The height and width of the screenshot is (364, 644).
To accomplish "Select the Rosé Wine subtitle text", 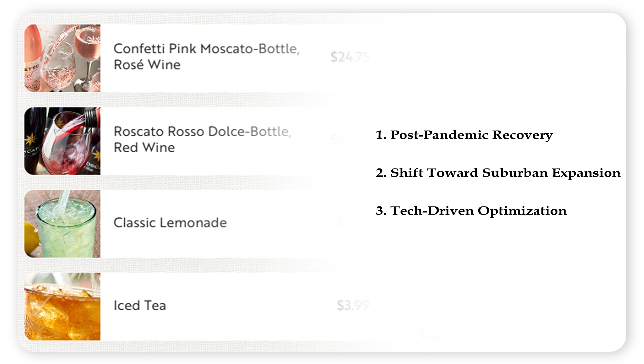I will coord(147,65).
